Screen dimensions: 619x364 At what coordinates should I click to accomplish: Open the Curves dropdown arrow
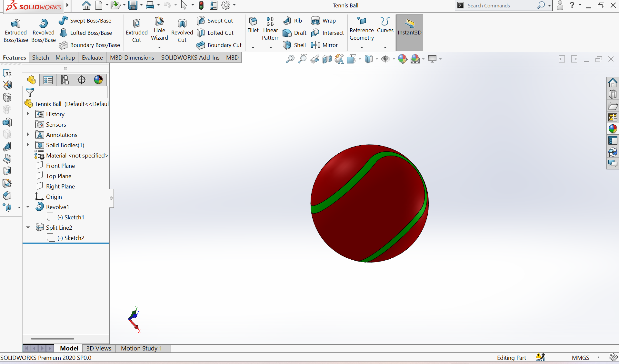tap(385, 47)
